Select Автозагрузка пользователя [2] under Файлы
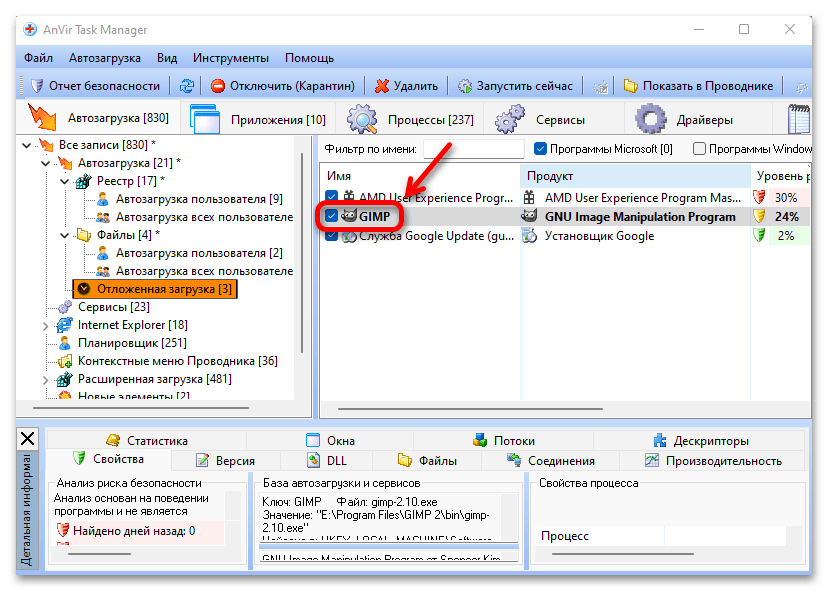Screen dimensions: 828x591 point(199,253)
